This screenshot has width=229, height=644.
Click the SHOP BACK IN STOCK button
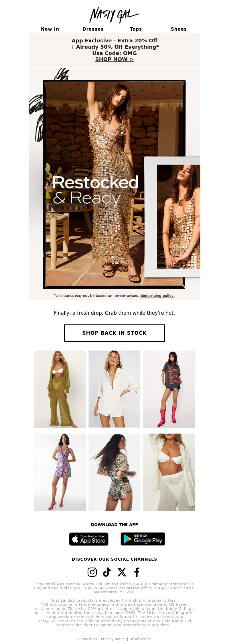click(114, 333)
